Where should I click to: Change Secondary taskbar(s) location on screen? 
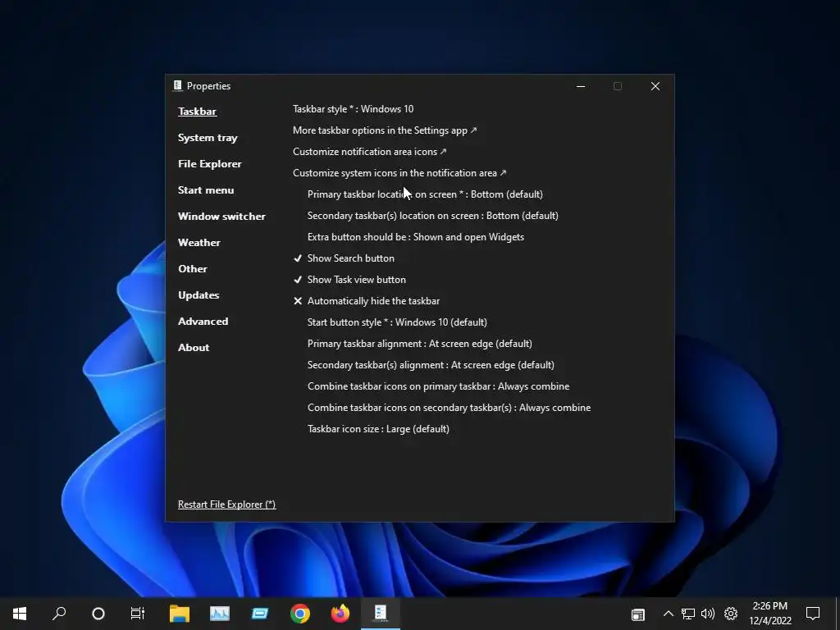click(x=433, y=216)
